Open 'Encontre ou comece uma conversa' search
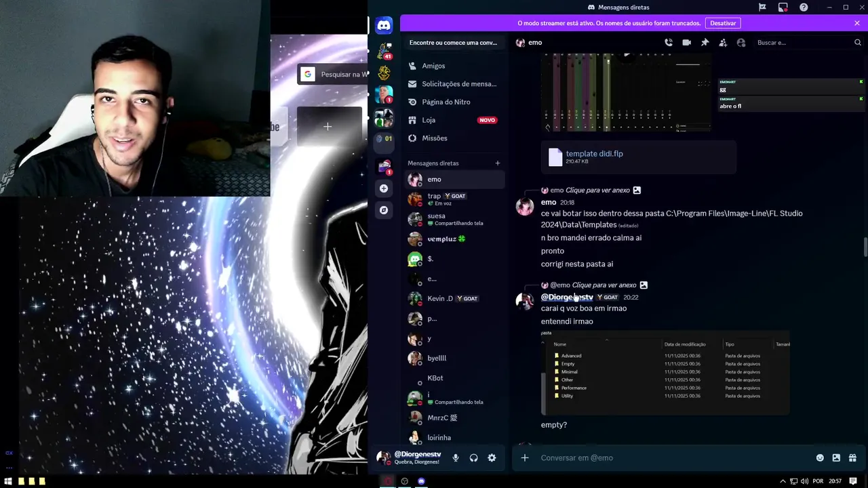This screenshot has height=488, width=868. click(x=453, y=43)
